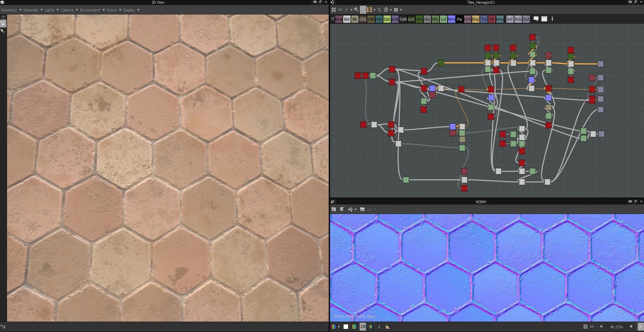Image resolution: width=644 pixels, height=332 pixels.
Task: Open the Environment menu in 3D View
Action: pyautogui.click(x=92, y=10)
